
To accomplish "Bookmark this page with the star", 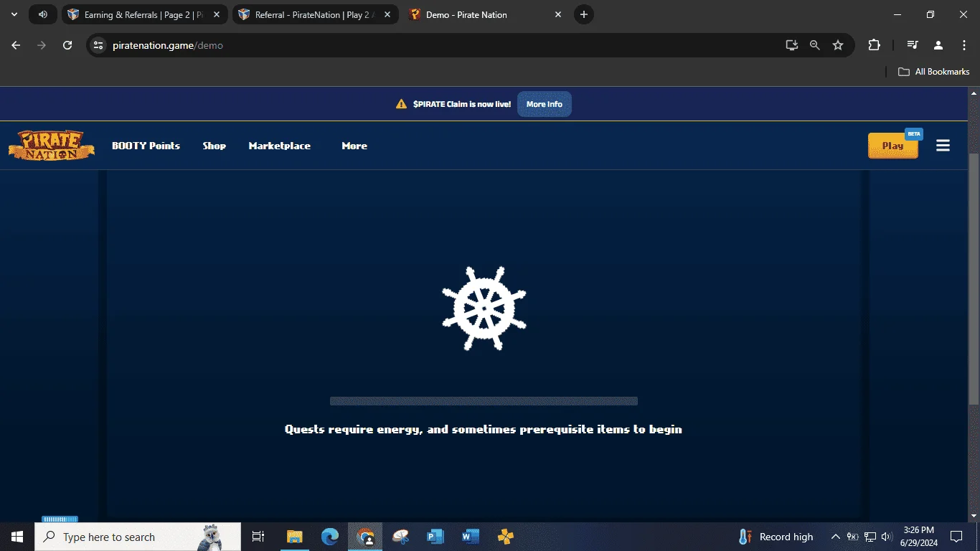I will [x=837, y=45].
